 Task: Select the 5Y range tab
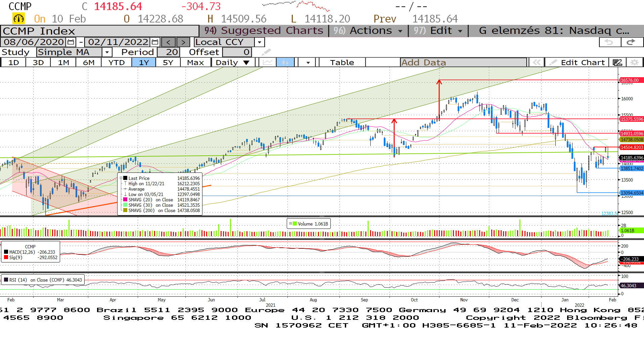point(168,62)
